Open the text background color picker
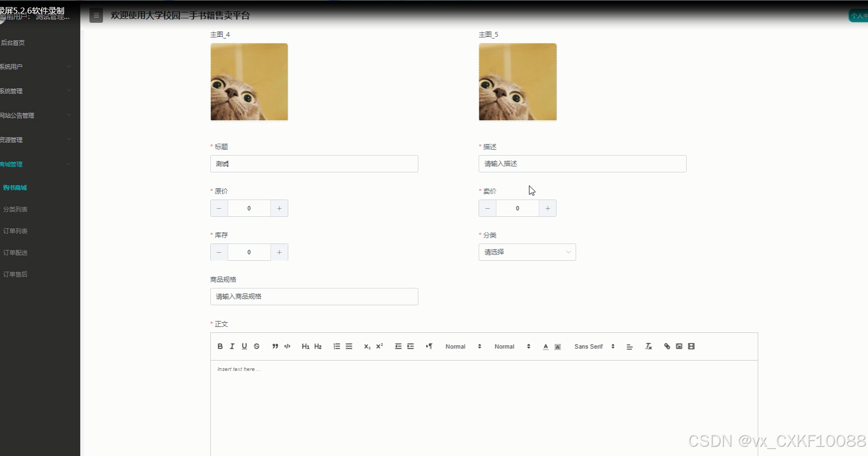This screenshot has width=868, height=456. [558, 346]
